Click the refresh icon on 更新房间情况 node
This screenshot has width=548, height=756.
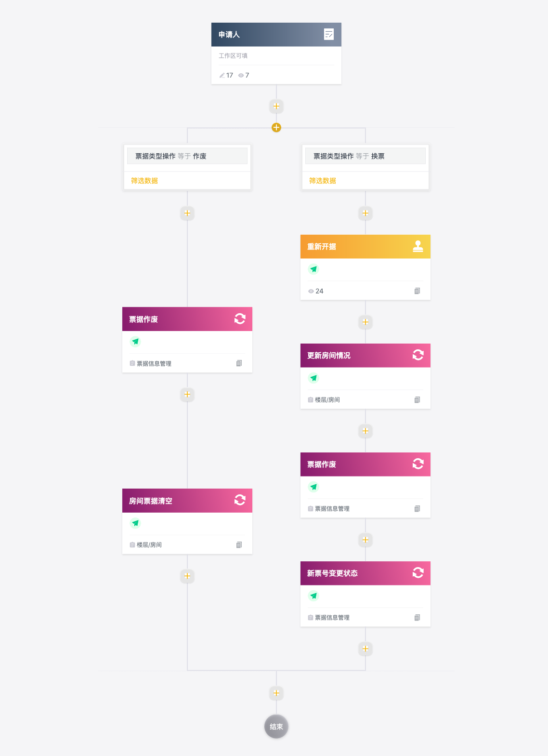coord(418,355)
